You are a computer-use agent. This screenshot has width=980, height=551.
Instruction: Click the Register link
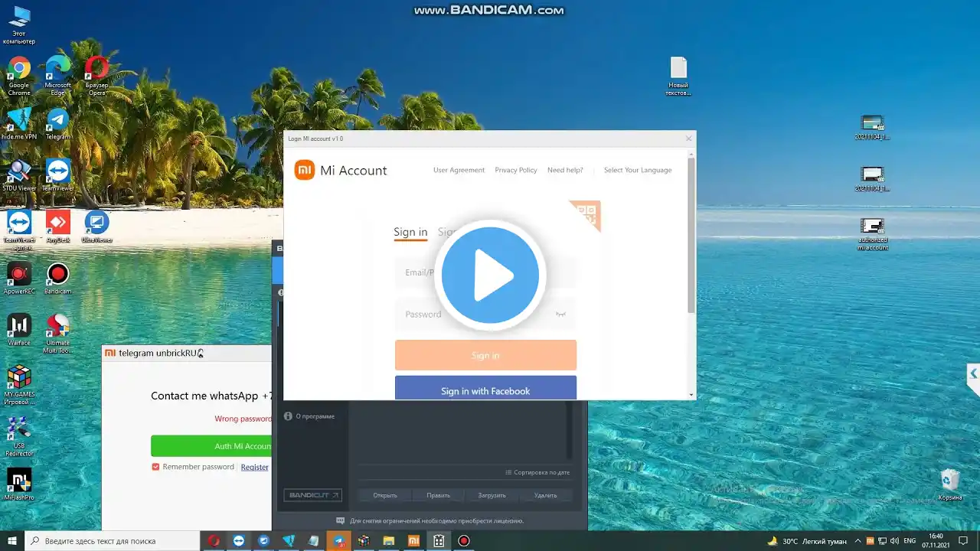(x=255, y=467)
